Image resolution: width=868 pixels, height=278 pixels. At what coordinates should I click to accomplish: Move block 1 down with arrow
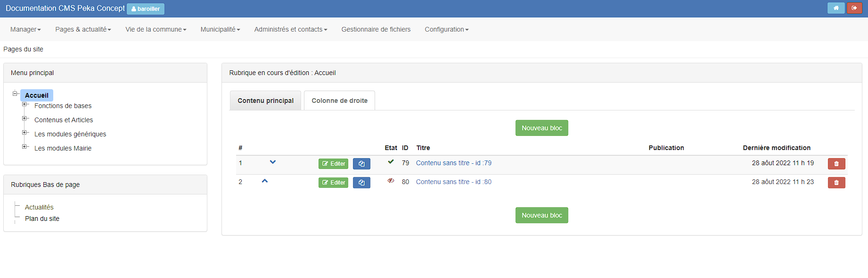pos(273,162)
